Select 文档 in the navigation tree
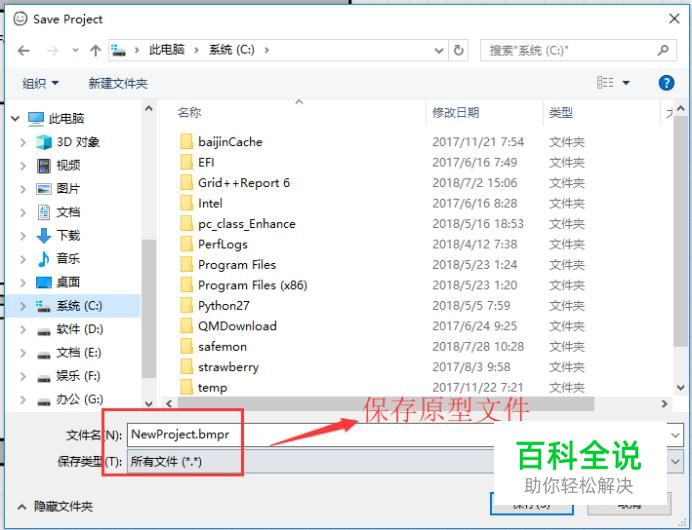This screenshot has height=530, width=692. pyautogui.click(x=68, y=212)
